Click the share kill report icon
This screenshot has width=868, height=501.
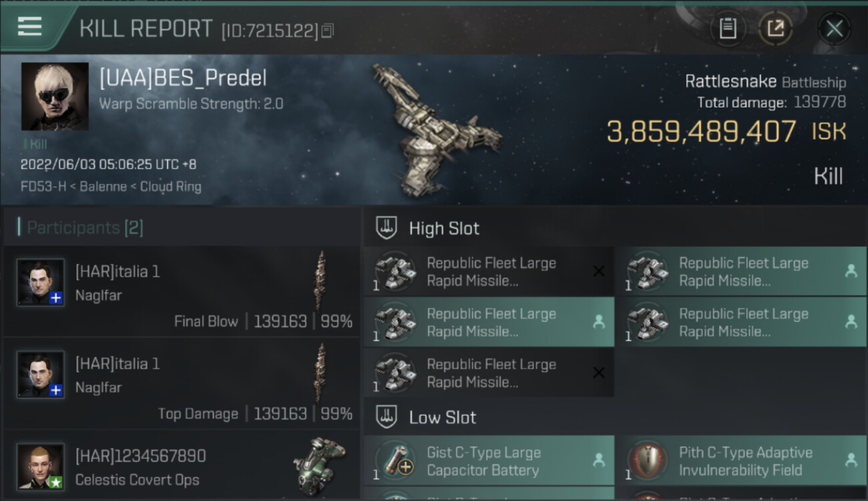[x=775, y=29]
